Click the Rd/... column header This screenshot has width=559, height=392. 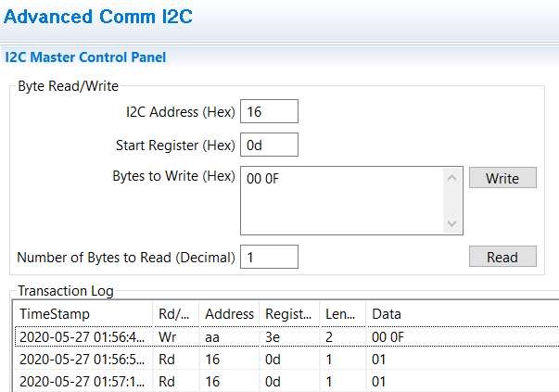(176, 314)
